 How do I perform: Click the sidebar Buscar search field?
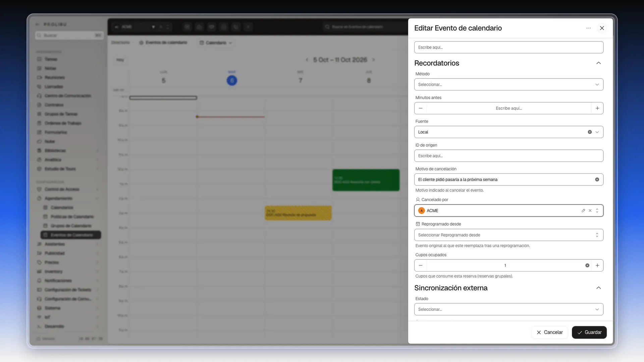coord(69,35)
